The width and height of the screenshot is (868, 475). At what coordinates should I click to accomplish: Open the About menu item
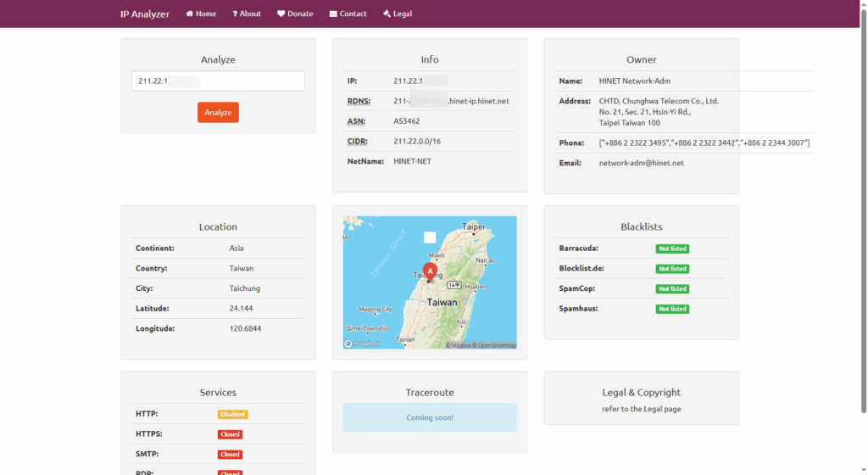tap(250, 14)
